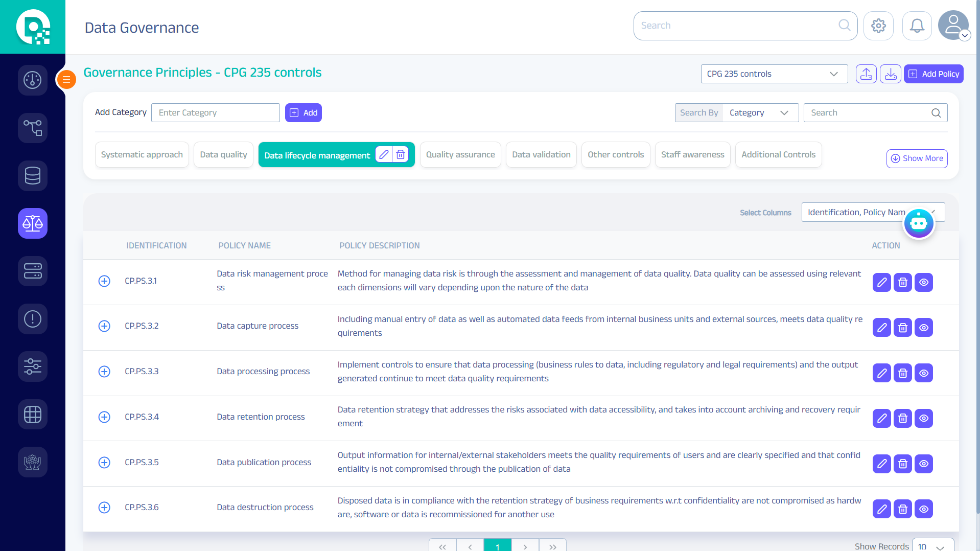Click the Add Policy button
The width and height of the screenshot is (980, 551).
933,74
